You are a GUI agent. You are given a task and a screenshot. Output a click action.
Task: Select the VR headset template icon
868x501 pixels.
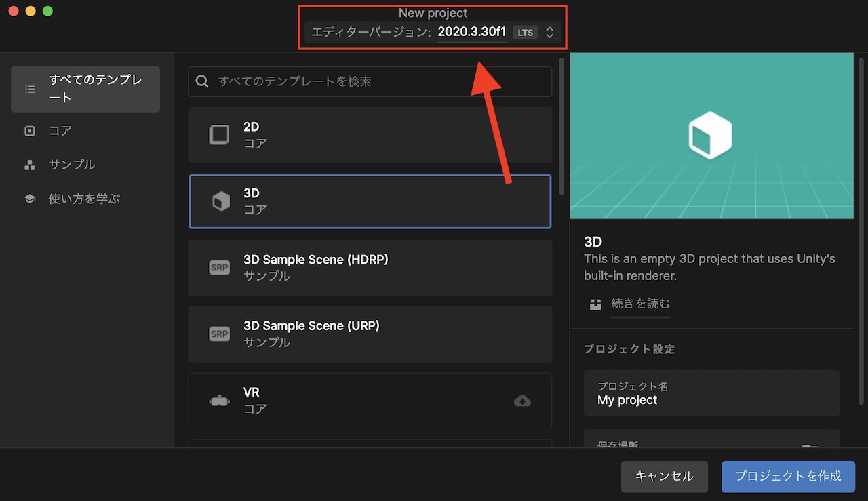pos(219,400)
